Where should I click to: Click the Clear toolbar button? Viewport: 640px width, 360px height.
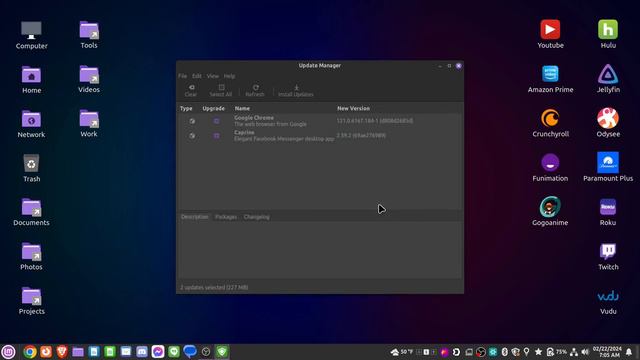pos(191,91)
